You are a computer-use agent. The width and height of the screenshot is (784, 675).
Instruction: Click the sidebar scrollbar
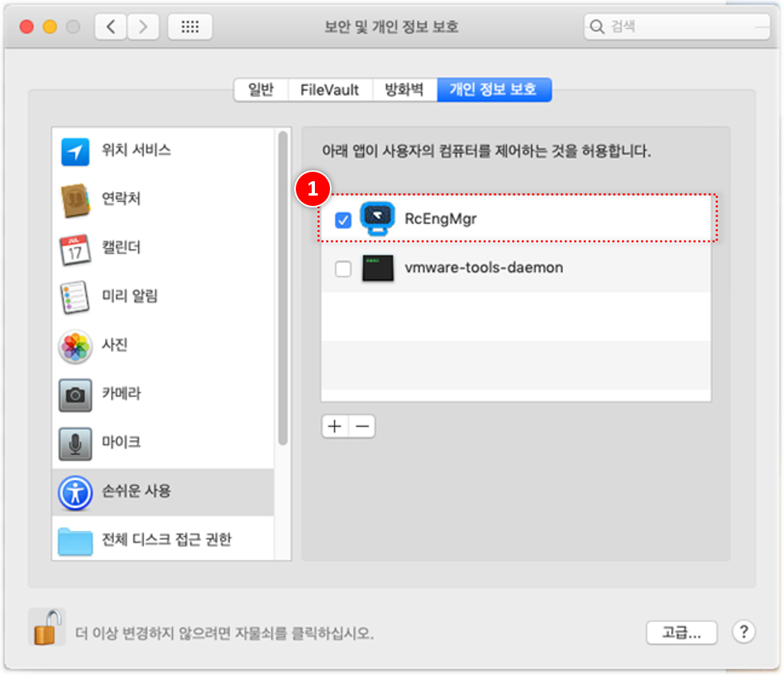coord(283,286)
